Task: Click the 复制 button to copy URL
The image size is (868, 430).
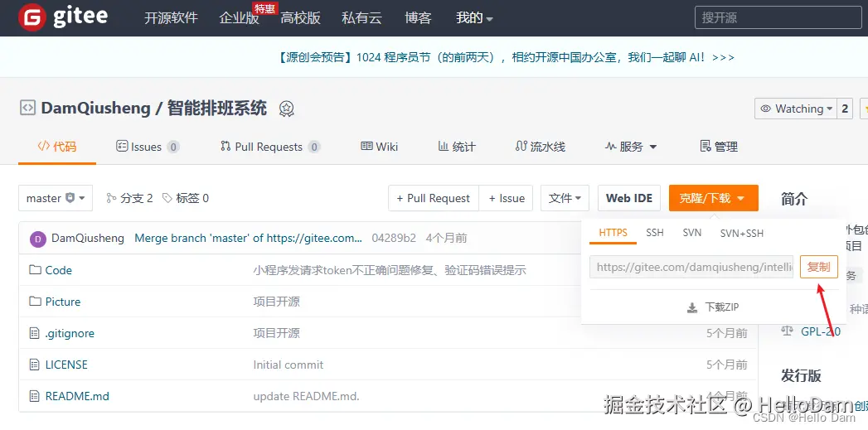Action: [819, 267]
